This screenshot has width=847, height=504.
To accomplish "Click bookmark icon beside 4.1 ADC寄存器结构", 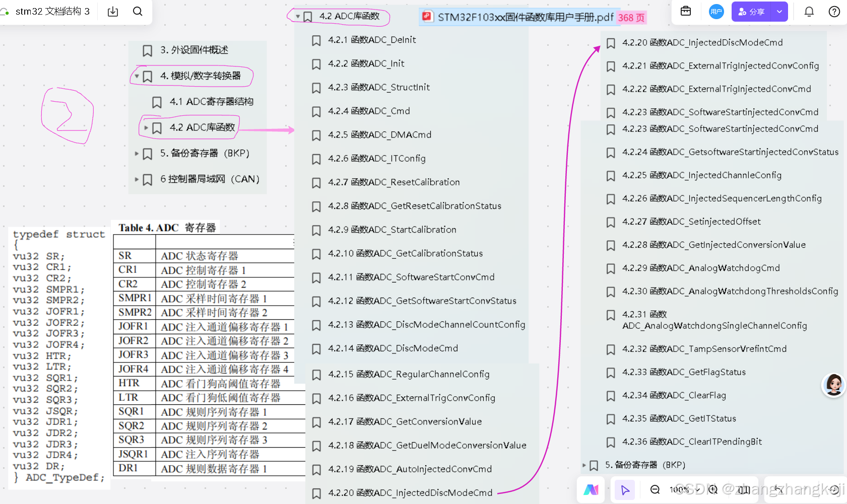I will tap(157, 102).
